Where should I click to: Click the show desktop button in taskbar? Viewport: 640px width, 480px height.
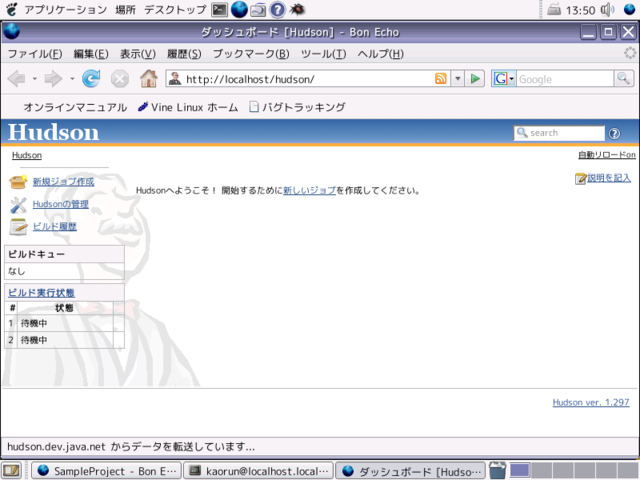12,471
